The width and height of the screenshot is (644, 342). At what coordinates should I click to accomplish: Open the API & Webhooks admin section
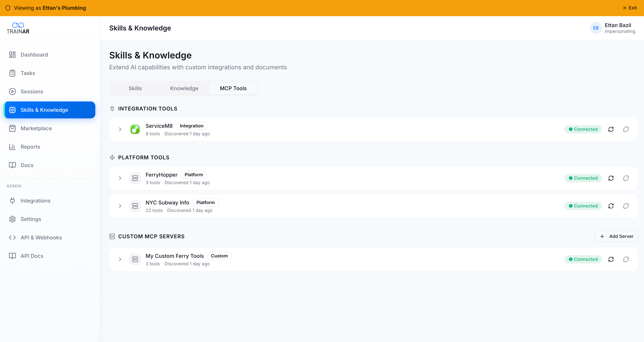tap(41, 237)
